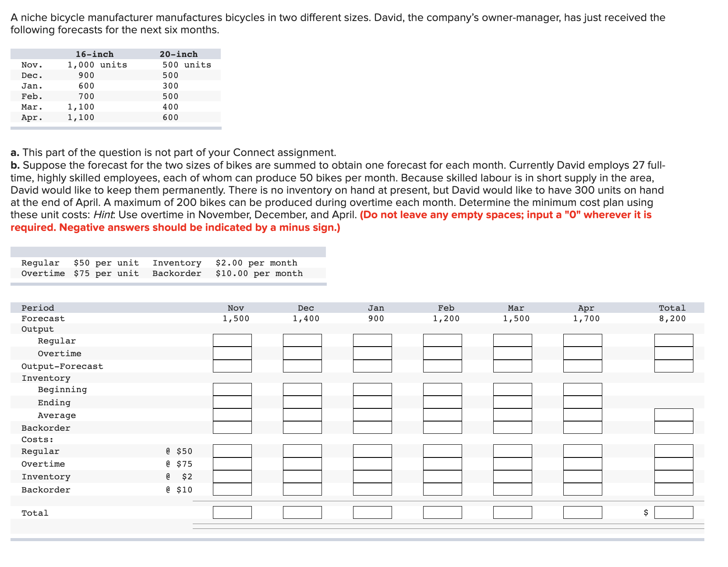Click the Overtime output field for Nov

point(232,353)
